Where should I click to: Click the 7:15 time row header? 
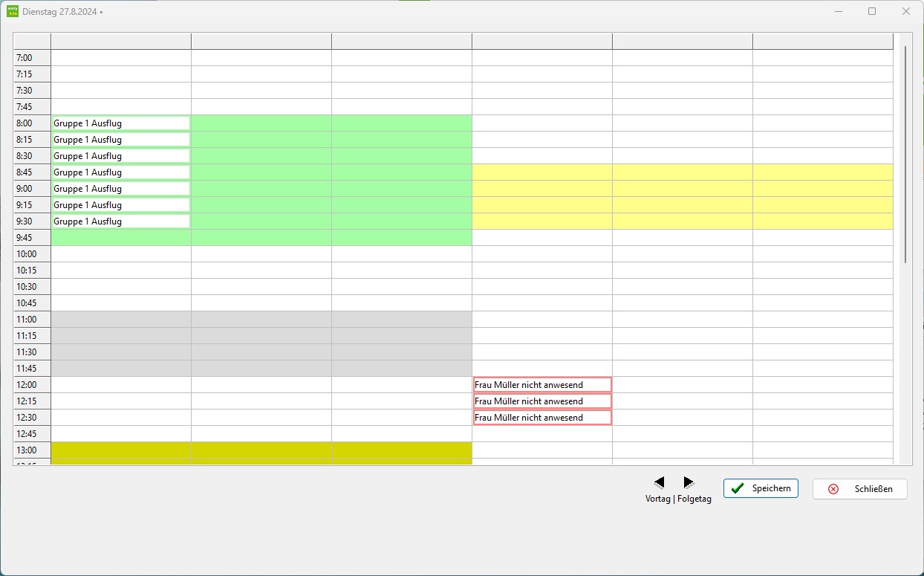[x=32, y=74]
